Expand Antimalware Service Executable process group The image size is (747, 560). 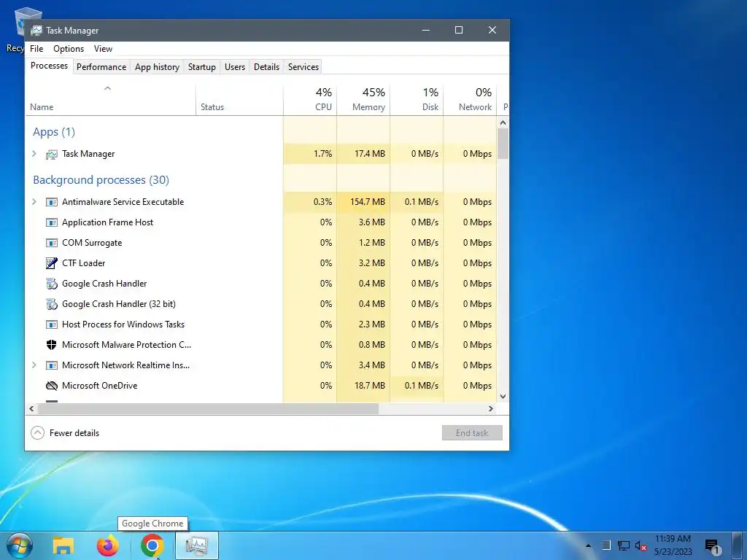[34, 201]
